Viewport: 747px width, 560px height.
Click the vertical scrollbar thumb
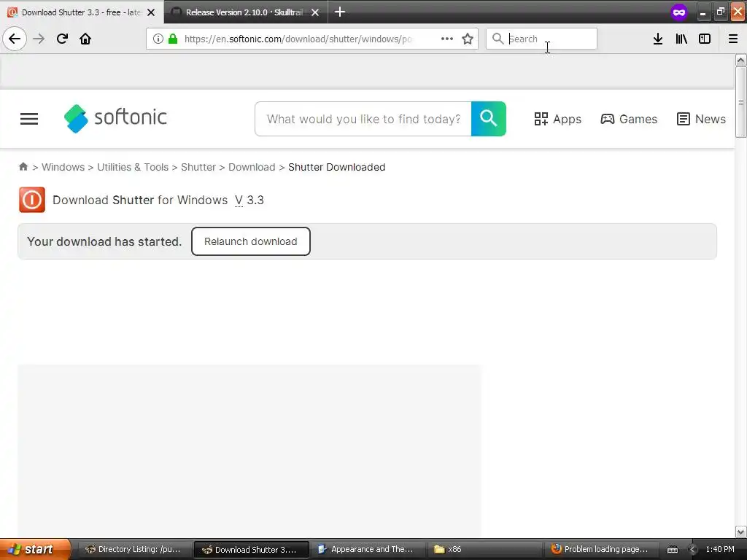[740, 102]
